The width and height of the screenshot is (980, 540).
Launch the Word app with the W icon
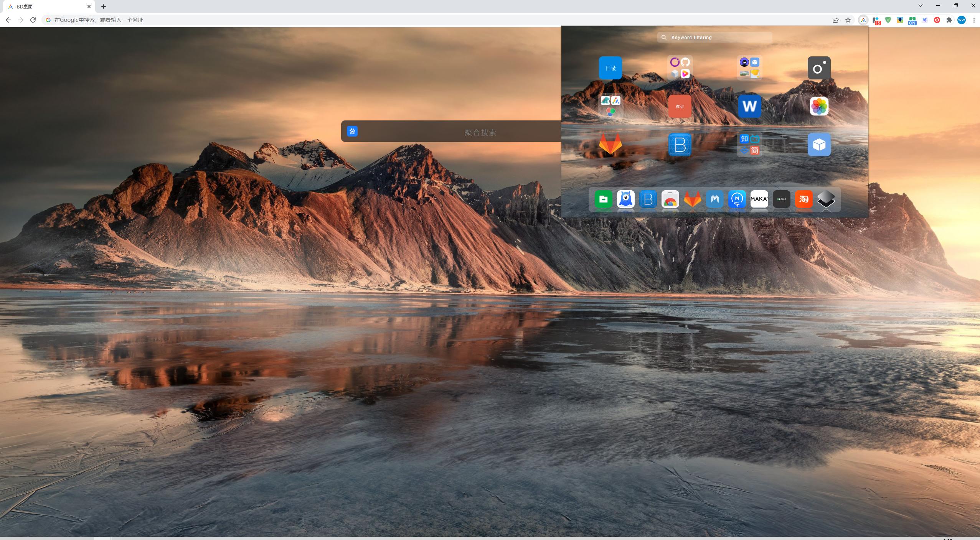[x=749, y=106]
